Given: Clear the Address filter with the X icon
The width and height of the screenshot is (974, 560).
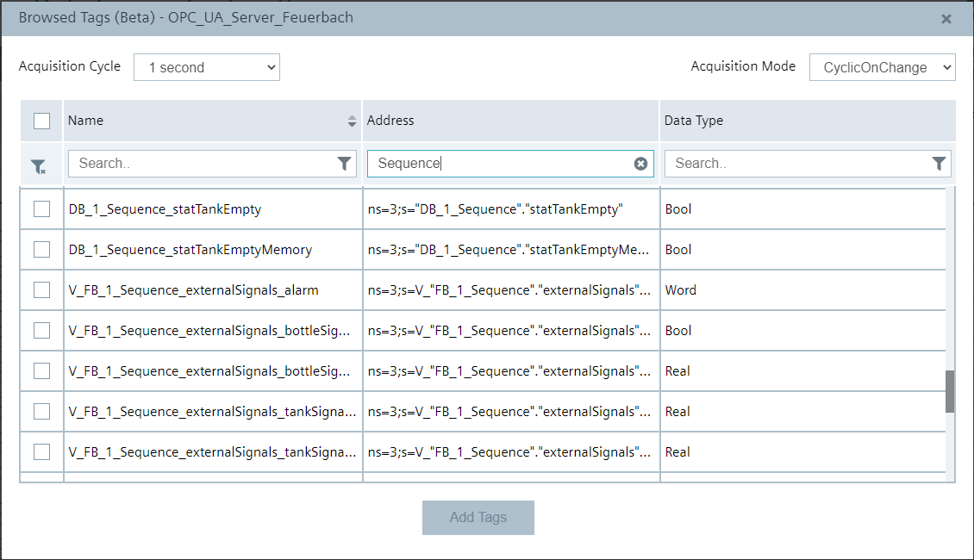Looking at the screenshot, I should [x=641, y=163].
